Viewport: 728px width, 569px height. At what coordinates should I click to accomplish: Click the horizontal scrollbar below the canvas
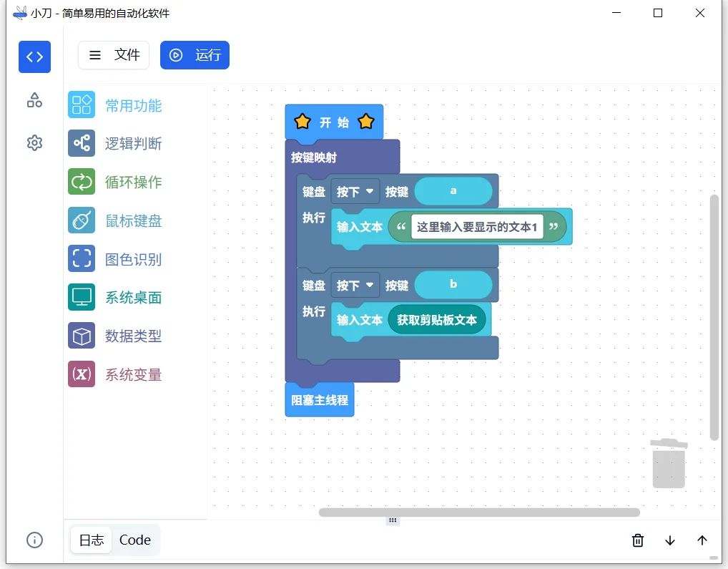pos(479,512)
